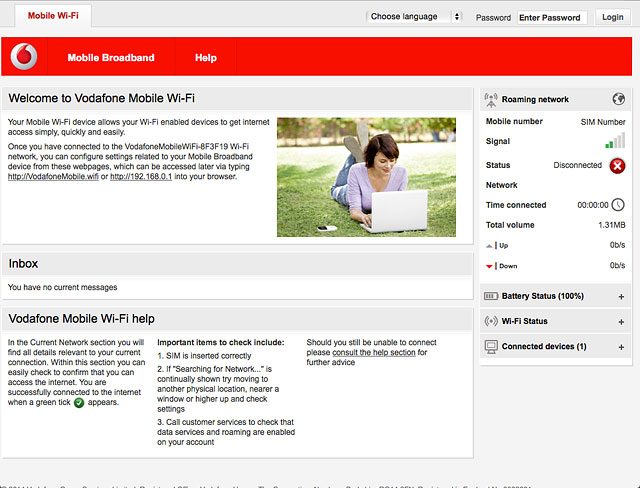The image size is (640, 488).
Task: Click the Enter Password input field
Action: [551, 17]
